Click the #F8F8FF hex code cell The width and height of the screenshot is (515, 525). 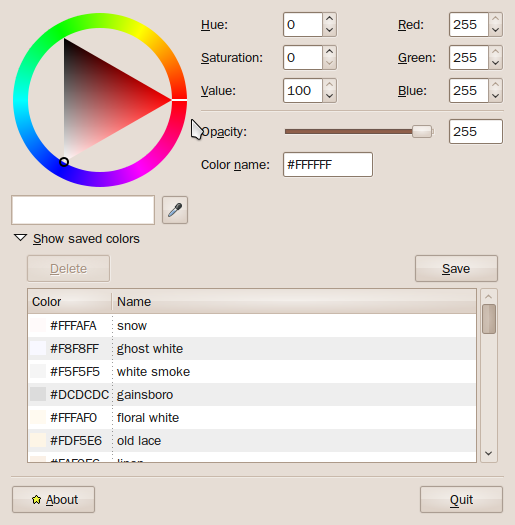tap(74, 349)
